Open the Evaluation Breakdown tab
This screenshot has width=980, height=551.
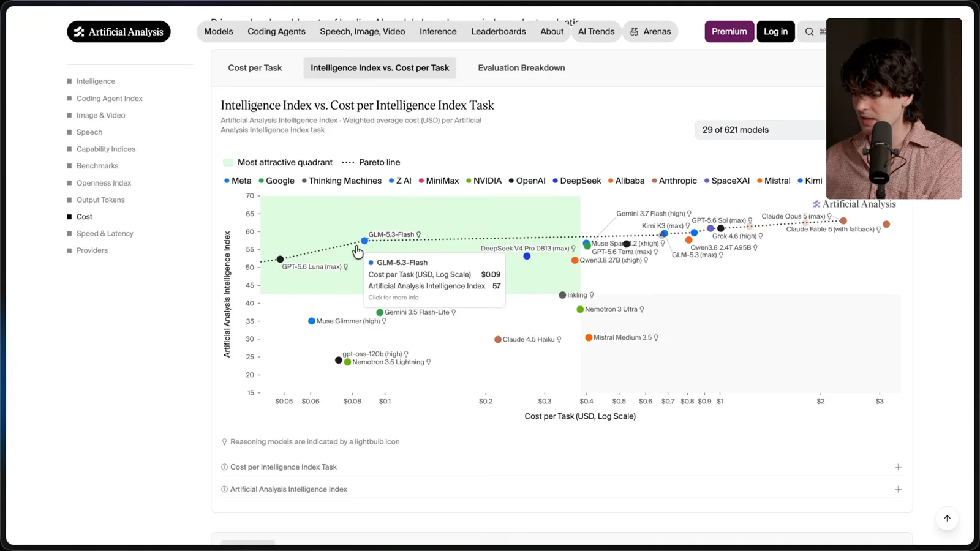[x=521, y=68]
